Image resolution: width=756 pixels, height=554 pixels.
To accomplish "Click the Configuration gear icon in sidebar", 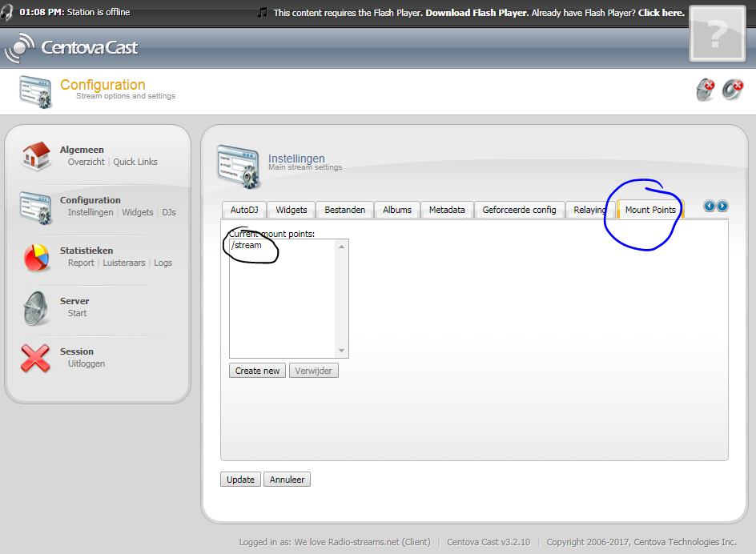I will 36,207.
